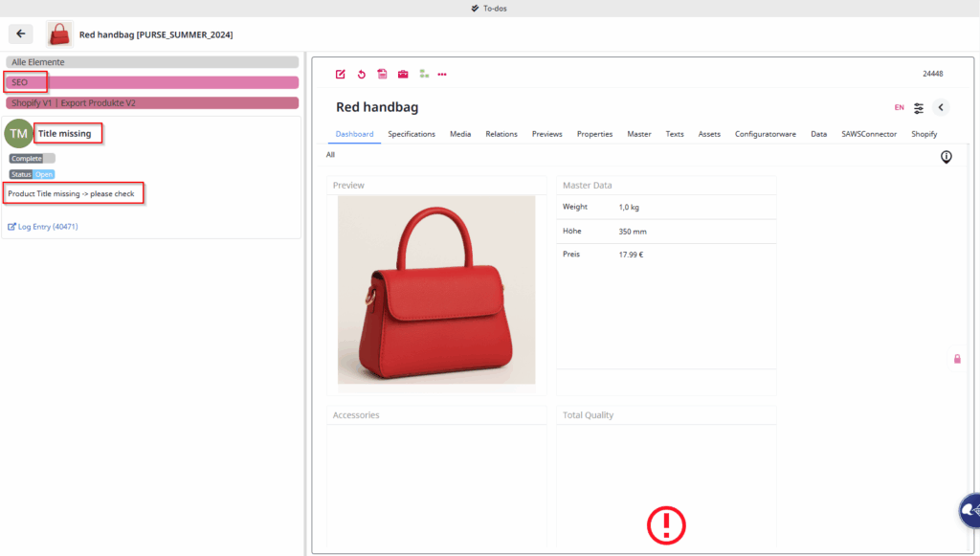
Task: Open the edit icon in the toolbar
Action: [x=340, y=74]
